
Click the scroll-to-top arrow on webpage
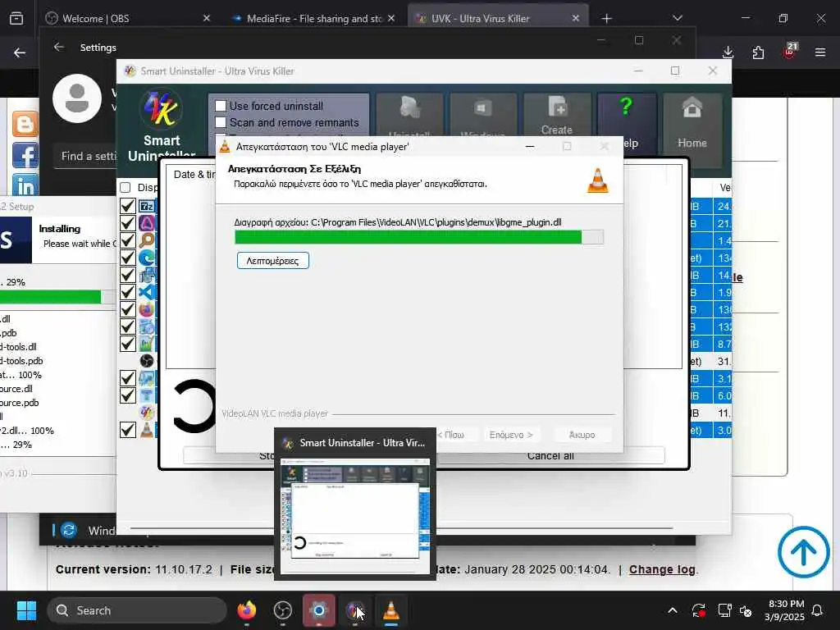804,552
